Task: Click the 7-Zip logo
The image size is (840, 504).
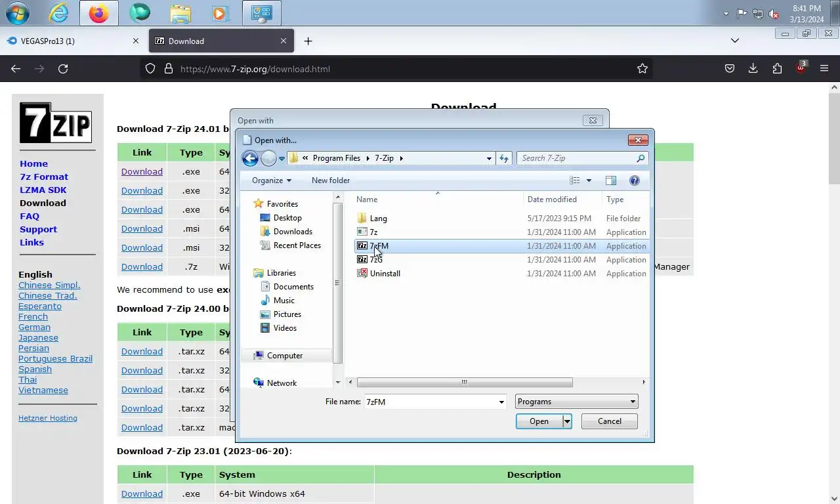Action: 55,123
